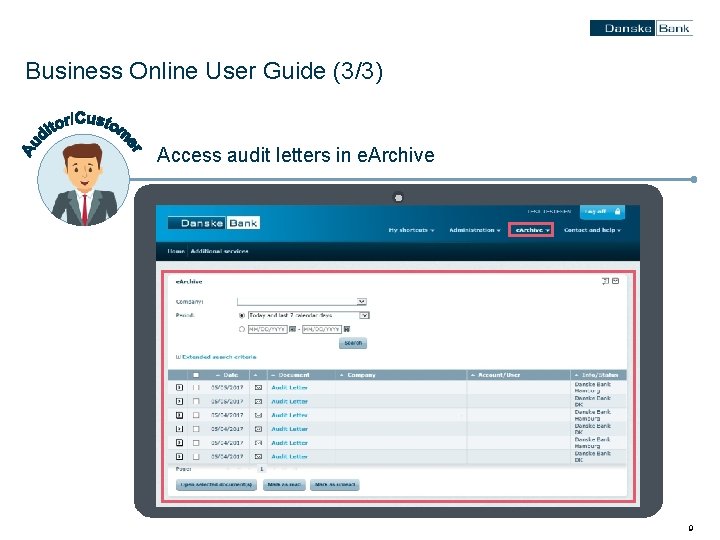Expand the first Audit Letter row details

click(x=180, y=388)
